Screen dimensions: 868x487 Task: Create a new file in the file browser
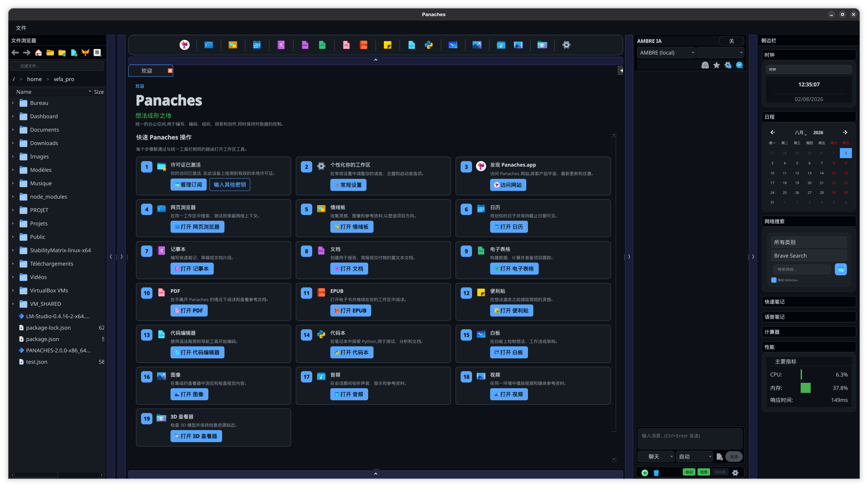coord(74,53)
